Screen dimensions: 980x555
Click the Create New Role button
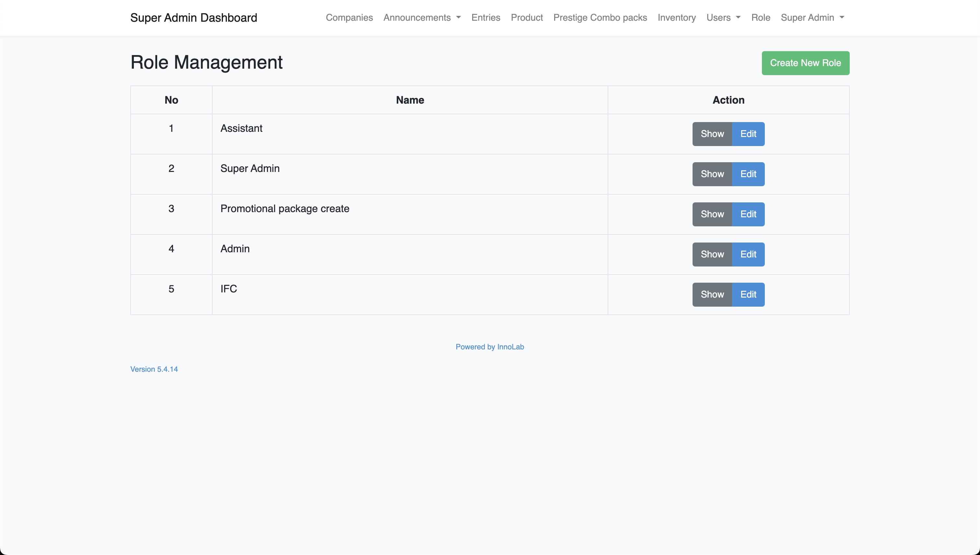pyautogui.click(x=805, y=63)
